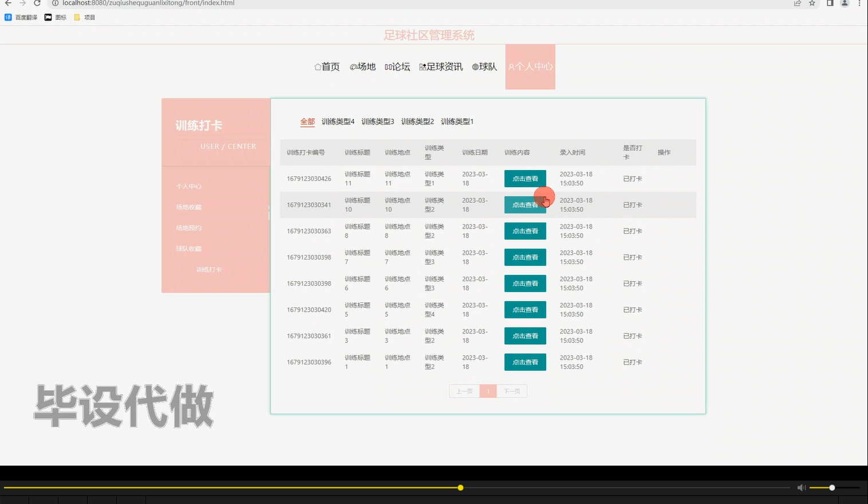Click the 训练打卡编号 column header

(306, 152)
